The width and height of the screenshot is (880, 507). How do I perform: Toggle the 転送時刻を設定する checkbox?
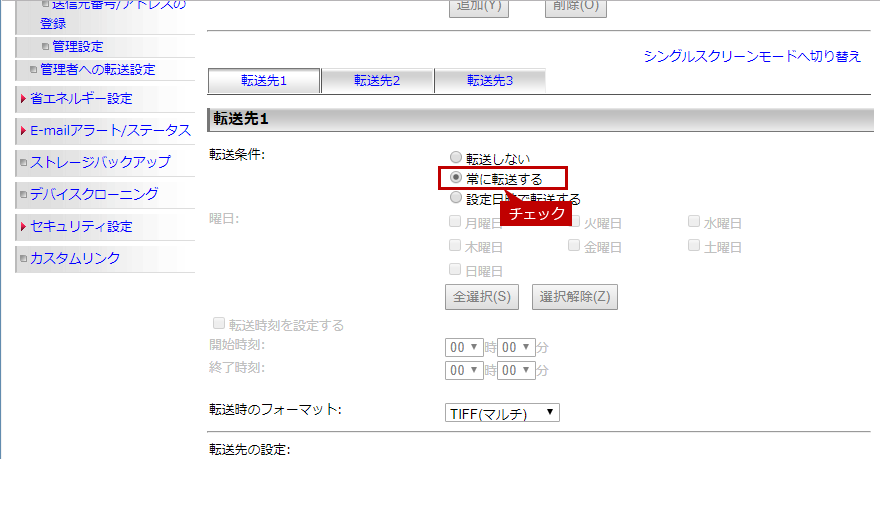point(218,324)
